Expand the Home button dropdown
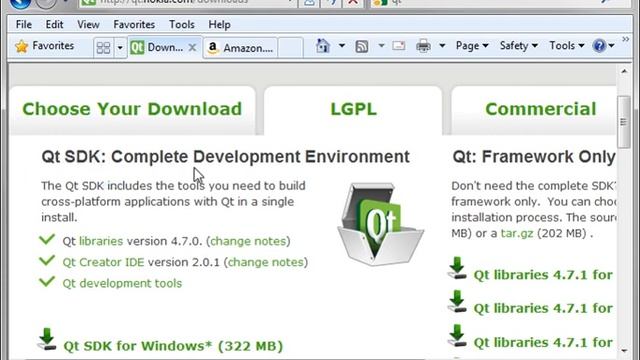The height and width of the screenshot is (360, 640). tap(342, 46)
